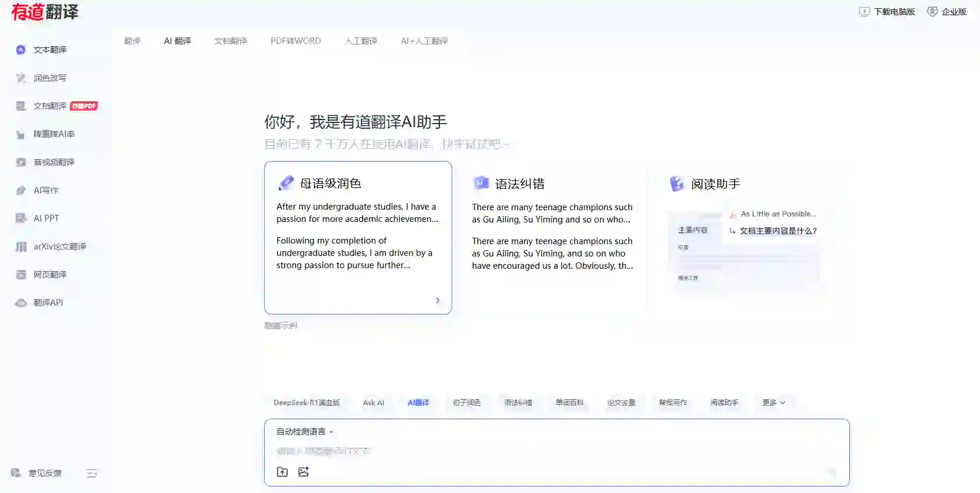980x493 pixels.
Task: Open 翻译API in the left sidebar
Action: click(48, 303)
